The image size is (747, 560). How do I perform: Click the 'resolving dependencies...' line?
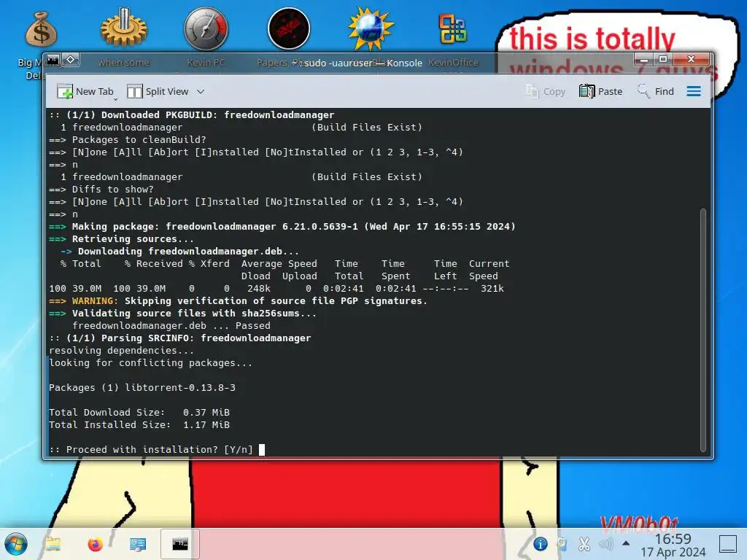122,351
